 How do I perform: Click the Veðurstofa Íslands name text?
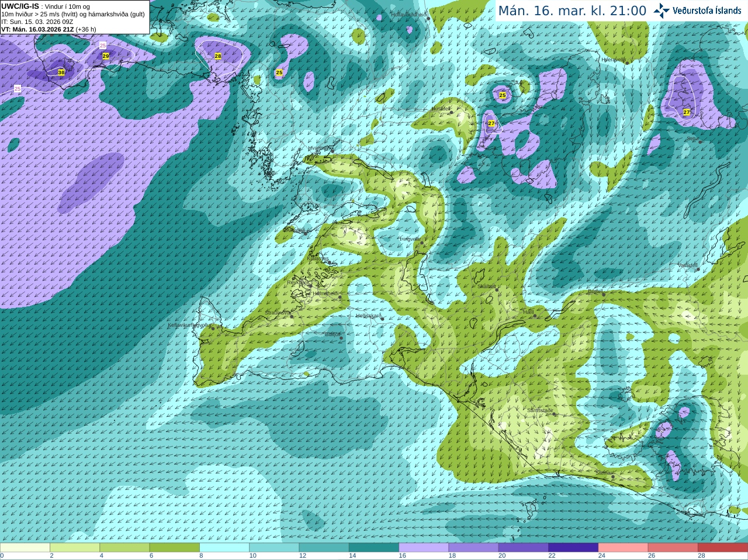pos(707,11)
